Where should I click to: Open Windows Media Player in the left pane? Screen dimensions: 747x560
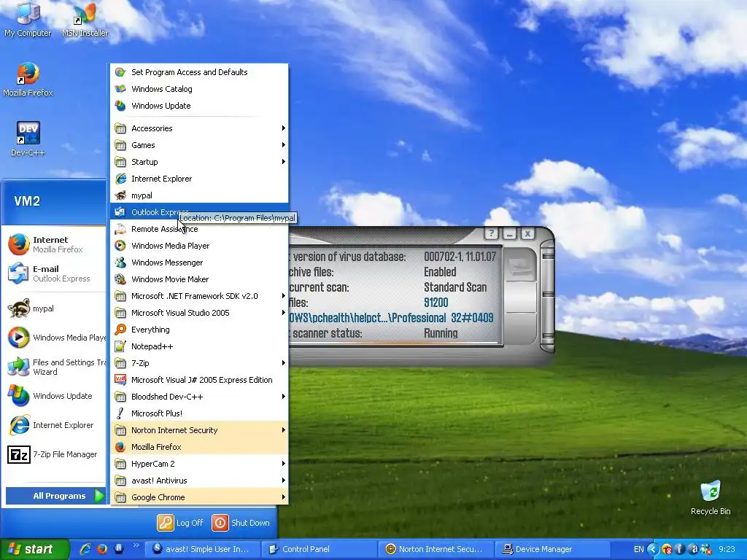[53, 338]
